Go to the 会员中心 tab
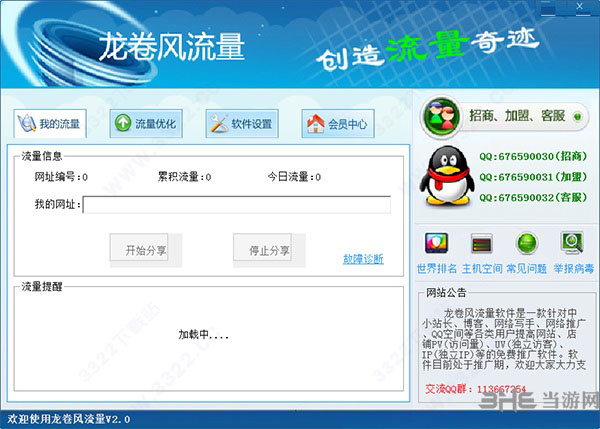 click(338, 123)
